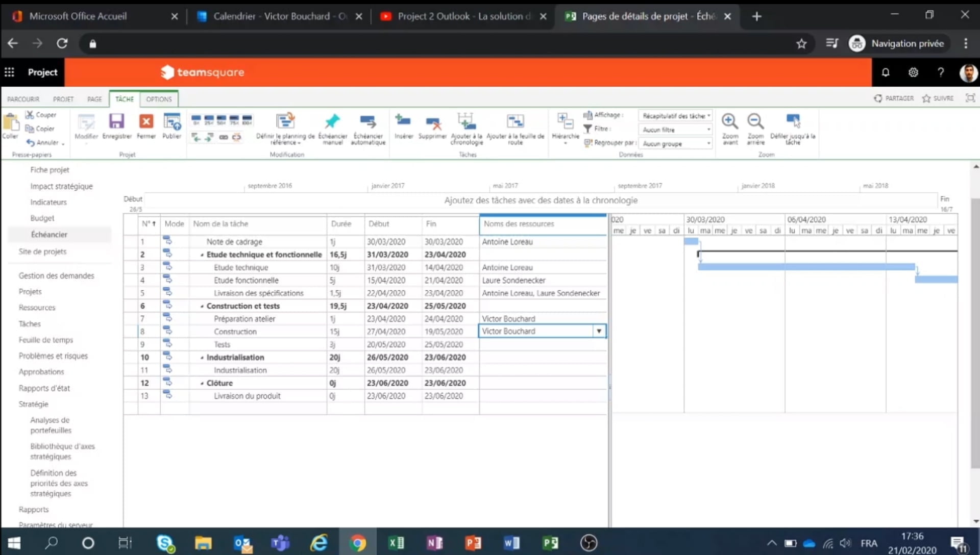The image size is (980, 555).
Task: Toggle the focus content full-screen icon
Action: pyautogui.click(x=970, y=98)
